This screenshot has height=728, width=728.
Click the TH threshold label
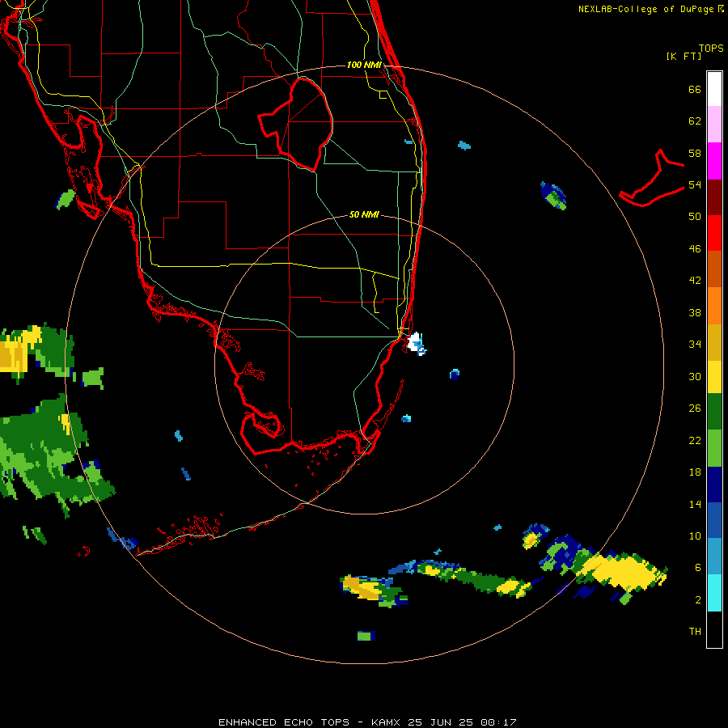695,632
